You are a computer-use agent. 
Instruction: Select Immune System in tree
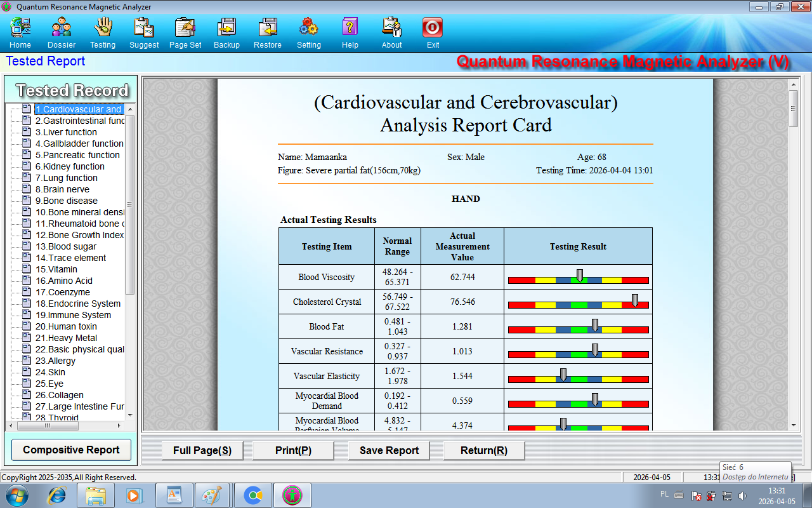[73, 315]
